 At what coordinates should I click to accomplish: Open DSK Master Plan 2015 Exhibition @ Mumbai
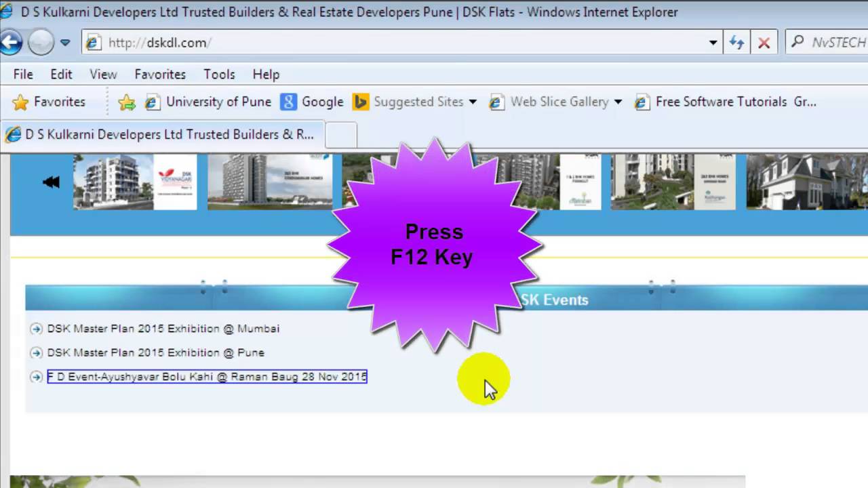tap(163, 329)
